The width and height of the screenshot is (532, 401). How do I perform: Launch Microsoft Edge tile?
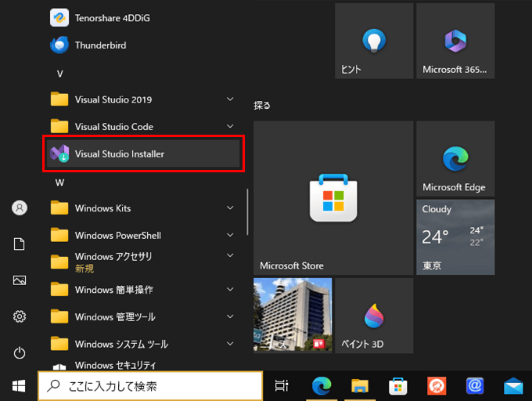point(455,159)
